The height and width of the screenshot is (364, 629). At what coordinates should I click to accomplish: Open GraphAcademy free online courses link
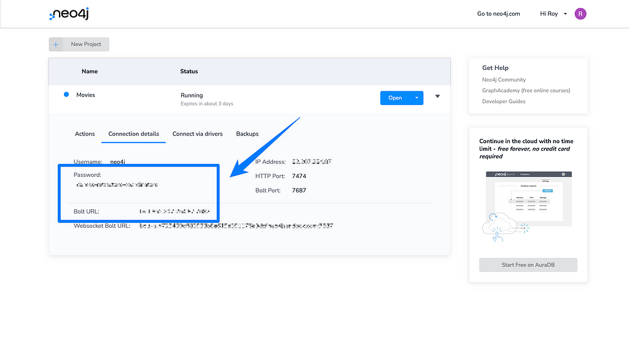pyautogui.click(x=526, y=91)
